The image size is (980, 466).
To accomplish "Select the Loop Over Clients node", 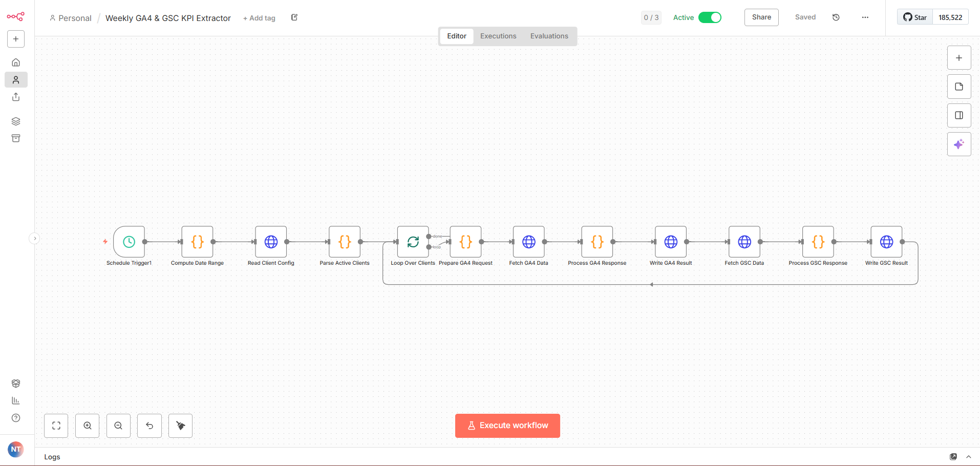I will click(413, 242).
